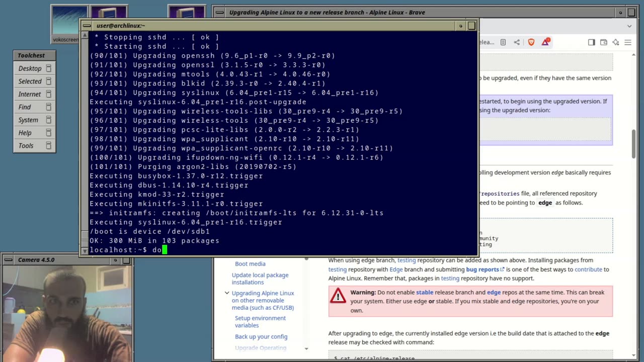
Task: Open 'Back up your config' link
Action: [x=261, y=337]
